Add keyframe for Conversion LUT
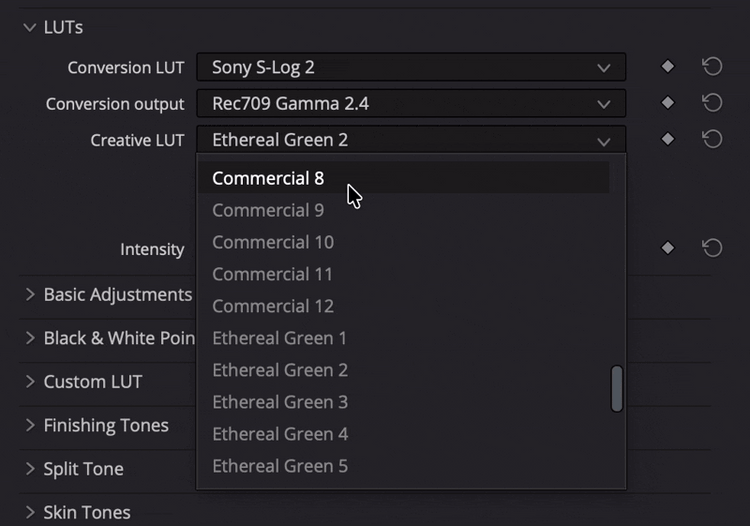This screenshot has width=750, height=526. [x=668, y=66]
